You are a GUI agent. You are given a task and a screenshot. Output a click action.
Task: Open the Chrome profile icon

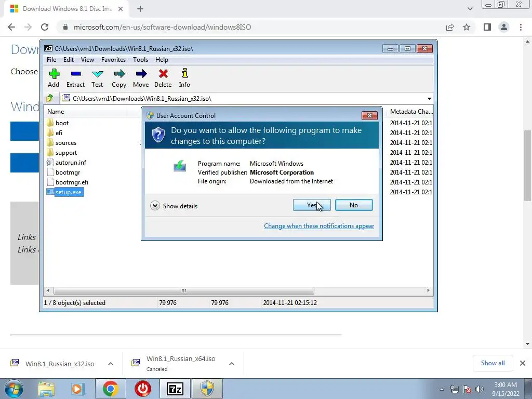(504, 27)
